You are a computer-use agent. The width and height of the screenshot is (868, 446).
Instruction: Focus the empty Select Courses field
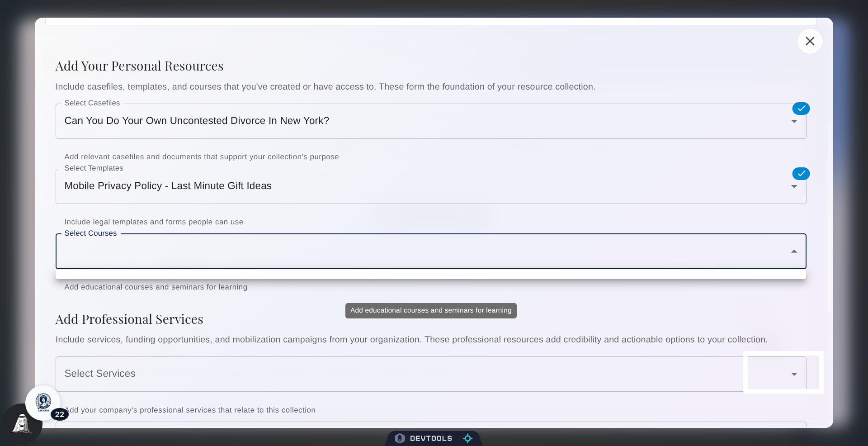click(x=407, y=252)
